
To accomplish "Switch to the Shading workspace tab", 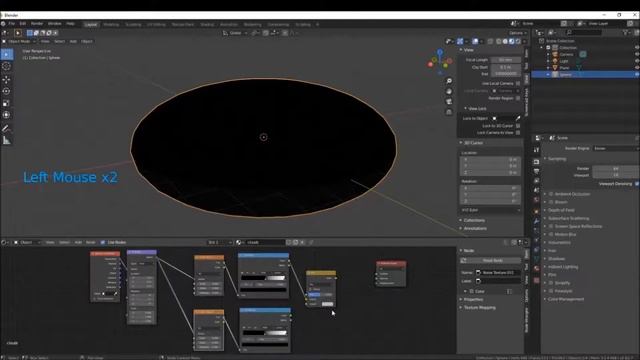I will 207,24.
